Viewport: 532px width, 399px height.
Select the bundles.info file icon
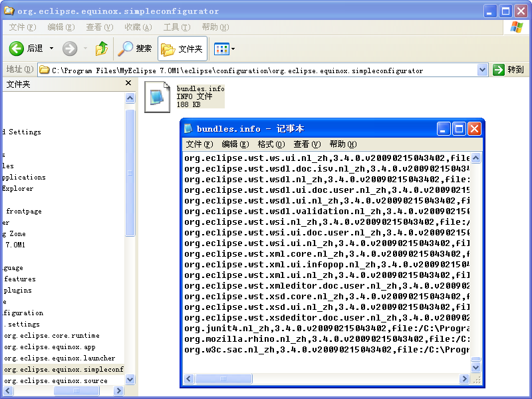pyautogui.click(x=157, y=96)
